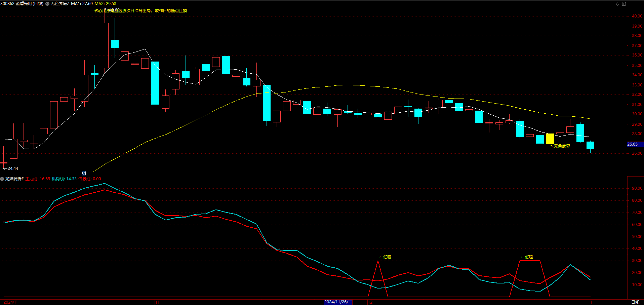Image resolution: width=644 pixels, height=305 pixels.
Task: Click the month 12 time axis marker
Action: tap(370, 302)
